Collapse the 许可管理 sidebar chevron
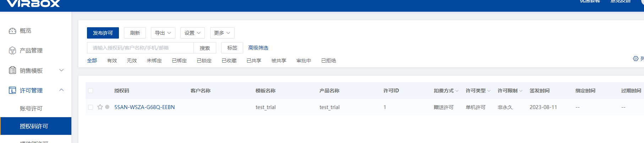The height and width of the screenshot is (143, 644). 61,90
